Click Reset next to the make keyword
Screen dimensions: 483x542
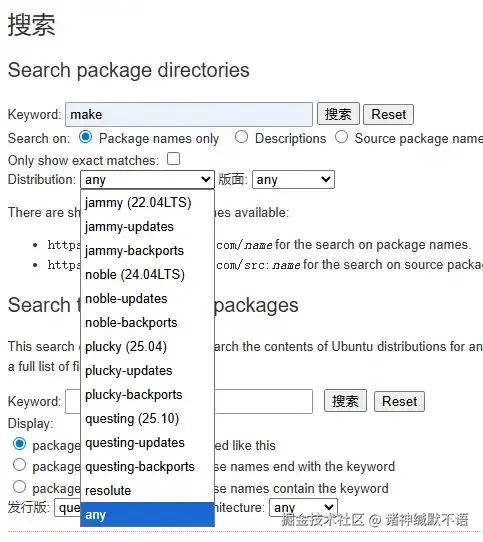pyautogui.click(x=388, y=114)
